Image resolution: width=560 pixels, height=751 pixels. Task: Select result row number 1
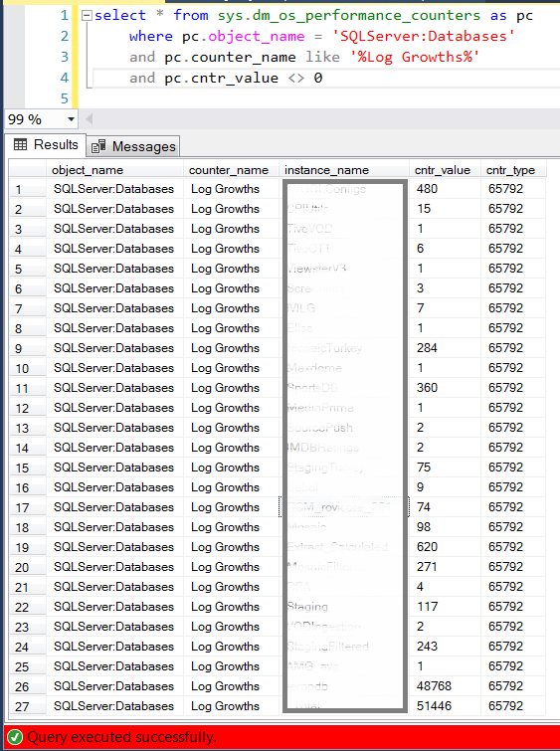[x=27, y=189]
